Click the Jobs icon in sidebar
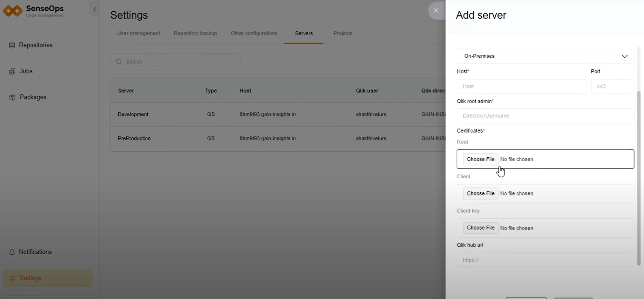The image size is (644, 299). click(x=12, y=71)
